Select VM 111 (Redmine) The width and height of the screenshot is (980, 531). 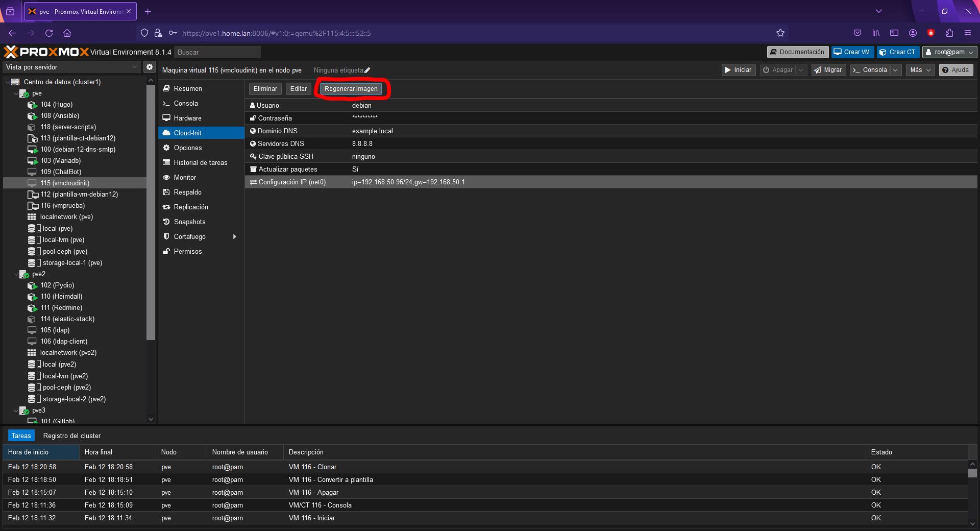(61, 308)
